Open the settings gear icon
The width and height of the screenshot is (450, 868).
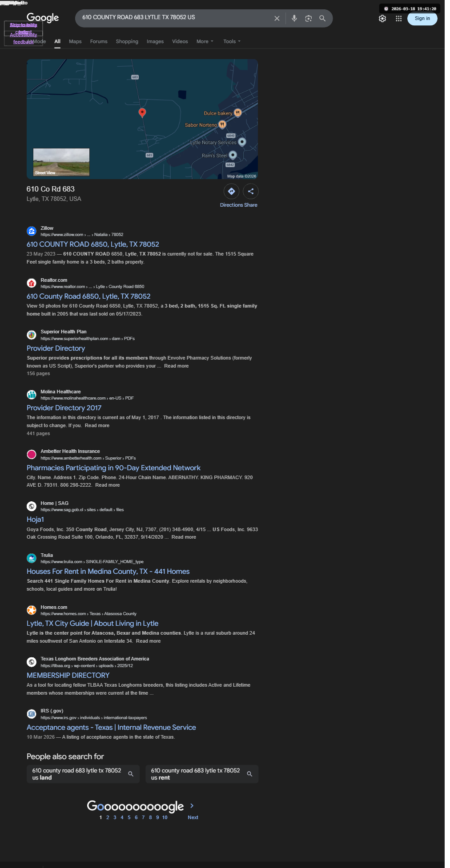point(382,19)
